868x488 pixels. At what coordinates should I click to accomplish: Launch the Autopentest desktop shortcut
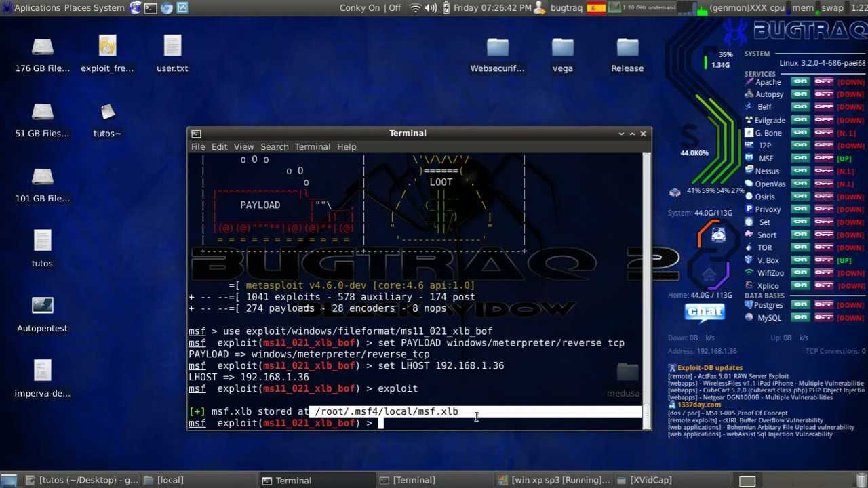tap(42, 306)
